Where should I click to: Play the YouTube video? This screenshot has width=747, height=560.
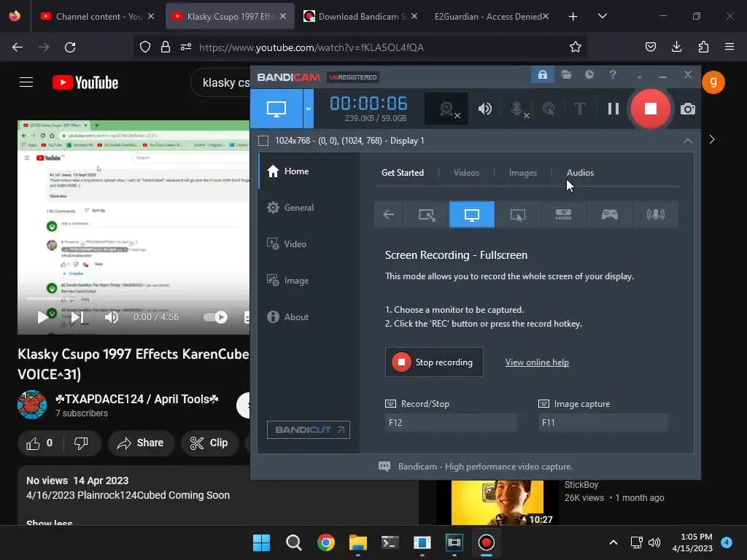pos(42,317)
